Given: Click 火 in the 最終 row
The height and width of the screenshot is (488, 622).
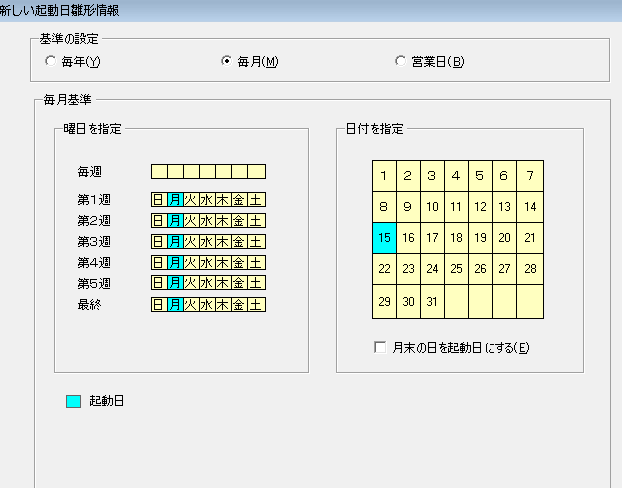Looking at the screenshot, I should click(191, 304).
